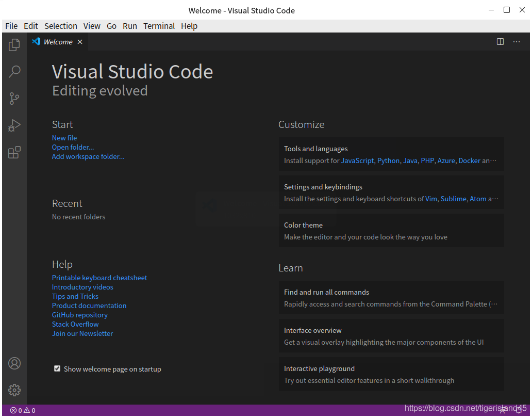
Task: Click the New file link
Action: pyautogui.click(x=64, y=138)
